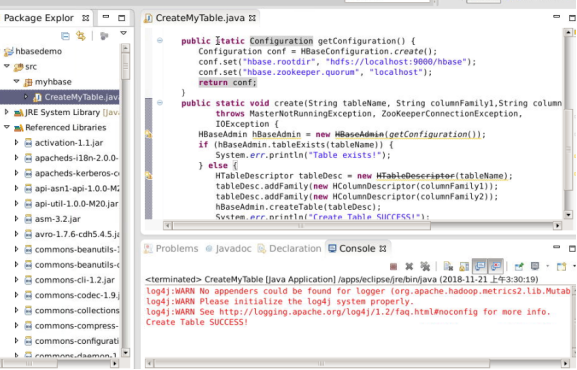The width and height of the screenshot is (577, 370).
Task: Collapse the getConfiguration method fold marker
Action: 160,40
